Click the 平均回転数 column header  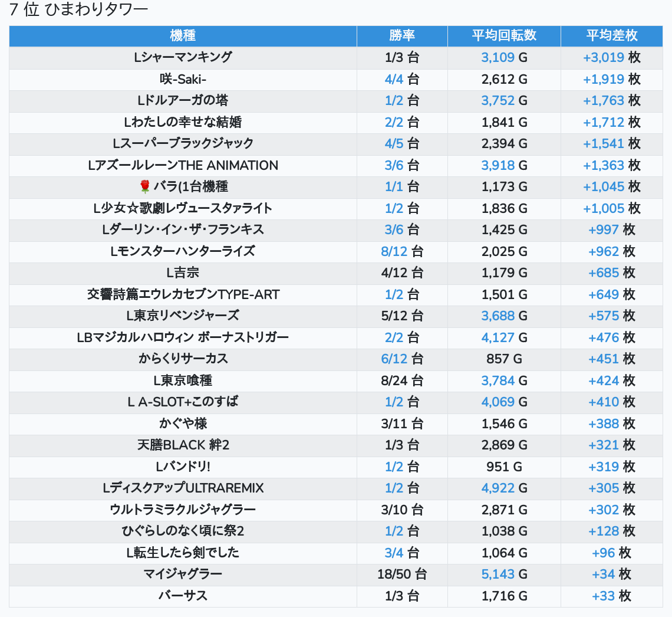(504, 35)
